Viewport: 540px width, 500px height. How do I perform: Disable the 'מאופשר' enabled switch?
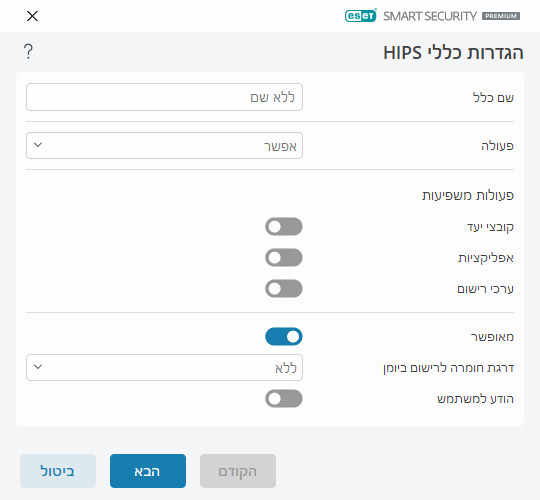[x=283, y=336]
